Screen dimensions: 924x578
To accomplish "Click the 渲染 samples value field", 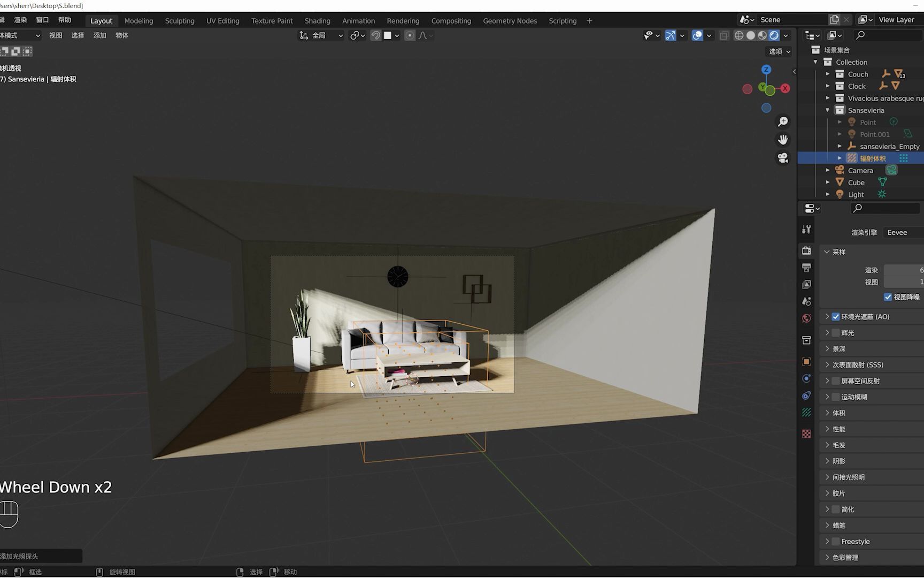I will point(904,270).
